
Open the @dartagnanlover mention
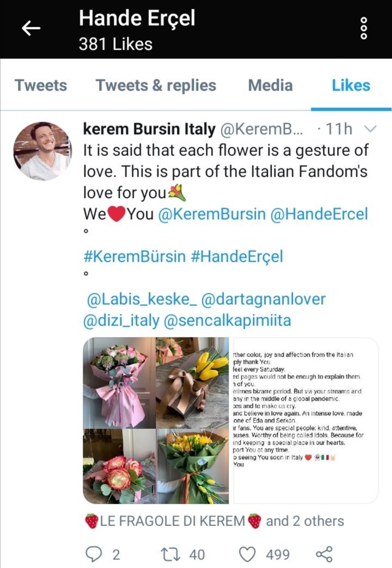tap(263, 299)
